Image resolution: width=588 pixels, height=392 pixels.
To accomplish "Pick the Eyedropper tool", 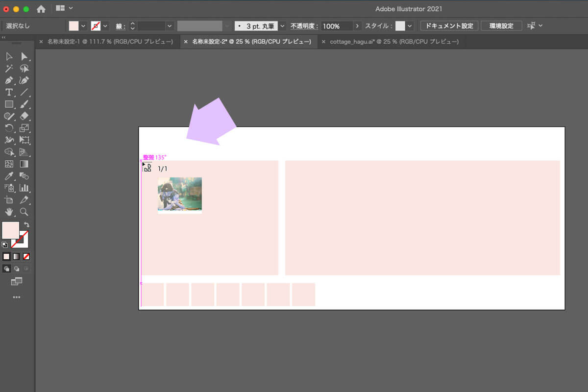I will 9,176.
